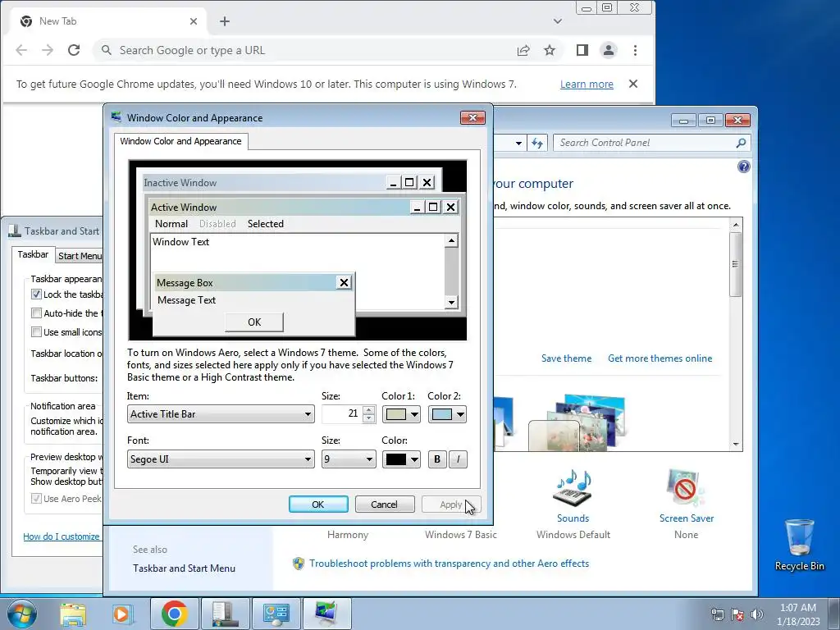Screen dimensions: 840x630
Task: Open Chrome's side panel icon
Action: click(x=582, y=50)
